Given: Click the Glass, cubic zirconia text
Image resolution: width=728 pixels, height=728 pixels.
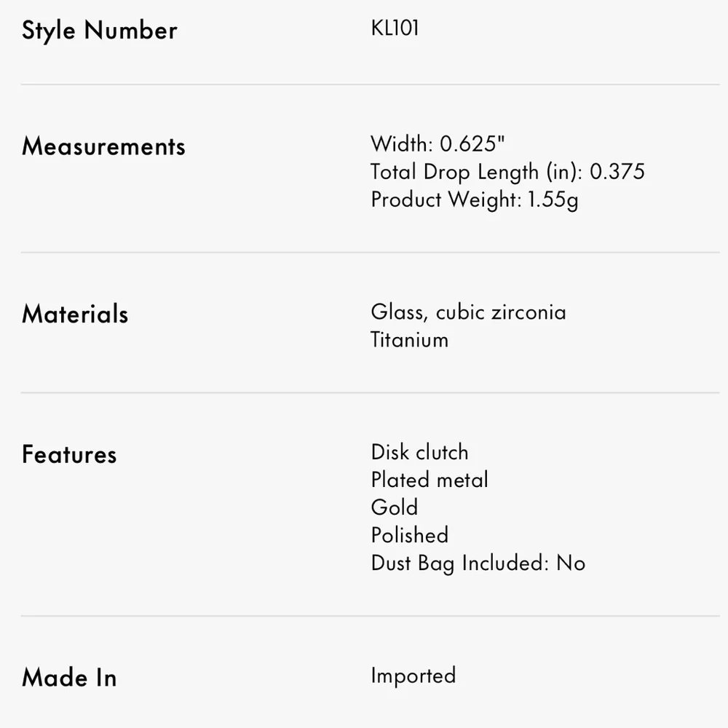Looking at the screenshot, I should (468, 312).
